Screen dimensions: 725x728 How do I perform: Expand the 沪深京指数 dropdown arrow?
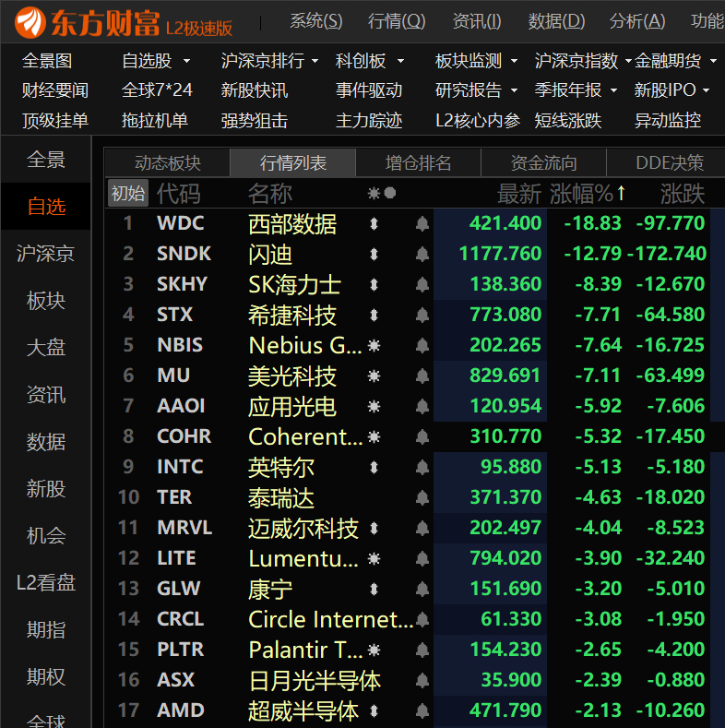click(628, 61)
